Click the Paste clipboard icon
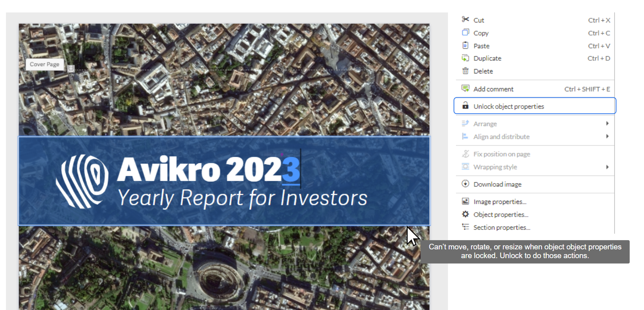This screenshot has height=310, width=644. [465, 45]
